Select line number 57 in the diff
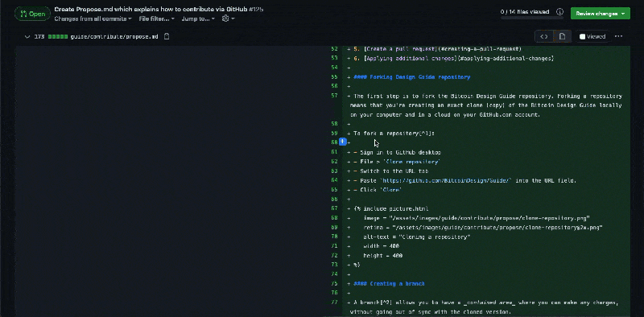This screenshot has width=644, height=317. click(x=334, y=96)
